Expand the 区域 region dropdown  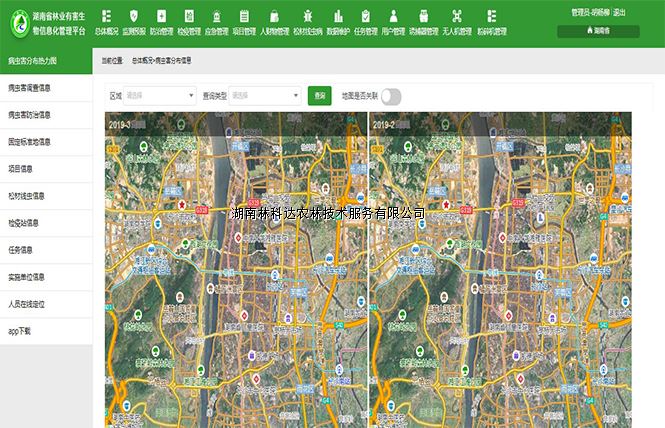click(x=159, y=96)
